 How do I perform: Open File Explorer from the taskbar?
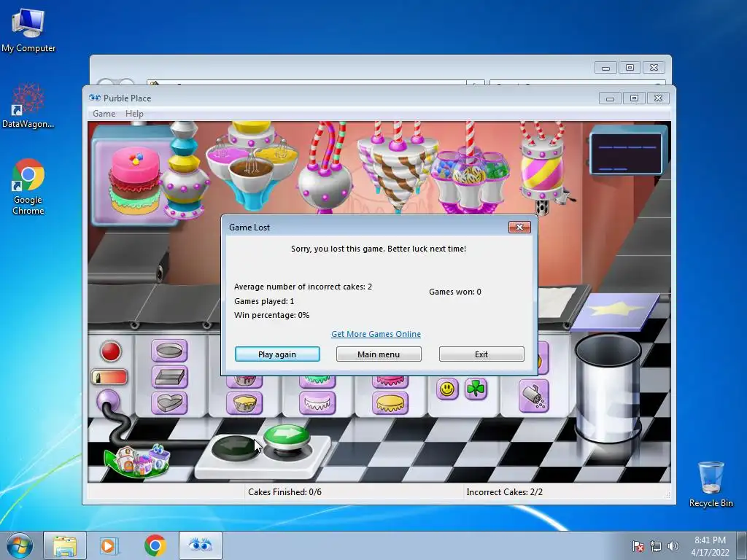tap(65, 545)
